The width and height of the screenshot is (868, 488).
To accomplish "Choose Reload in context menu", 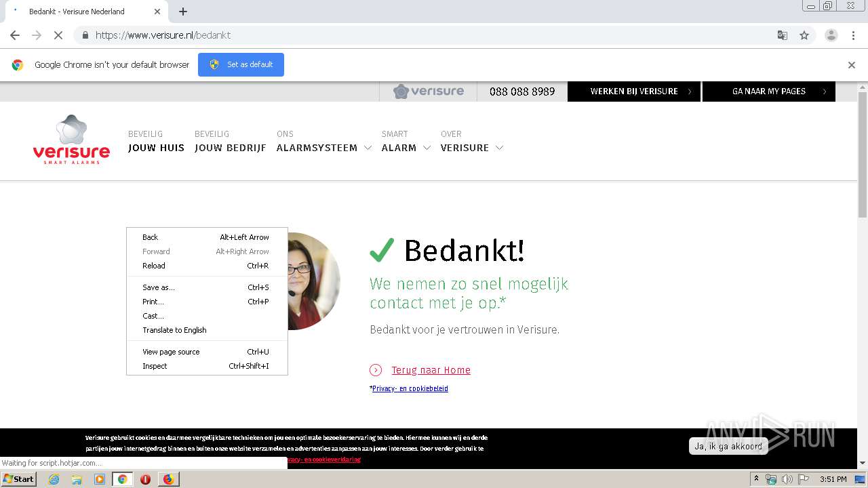I will pos(207,266).
